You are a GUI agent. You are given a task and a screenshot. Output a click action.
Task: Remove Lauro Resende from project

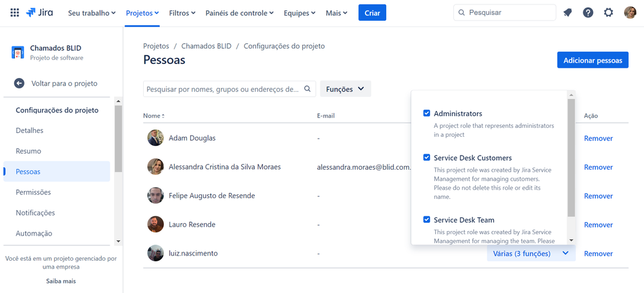click(598, 225)
